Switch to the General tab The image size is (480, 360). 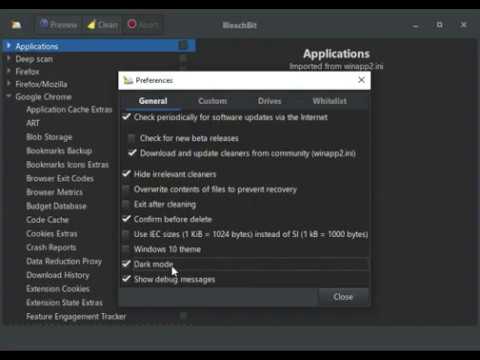click(x=153, y=101)
